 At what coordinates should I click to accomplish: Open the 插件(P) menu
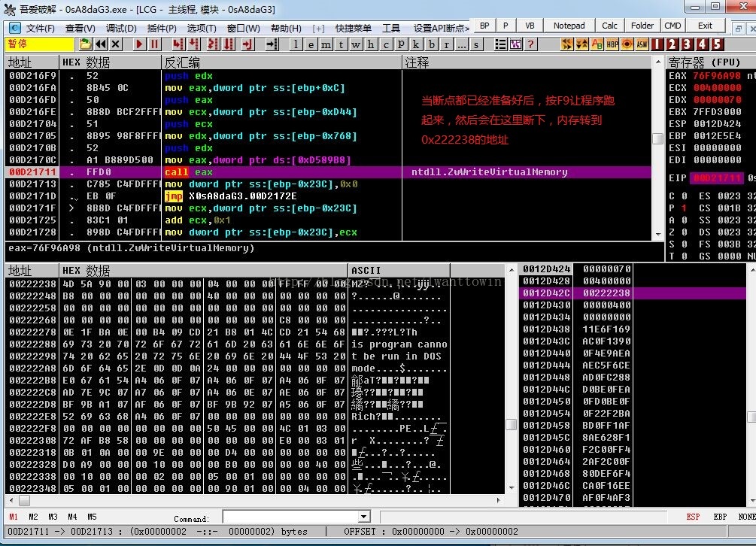tap(162, 29)
